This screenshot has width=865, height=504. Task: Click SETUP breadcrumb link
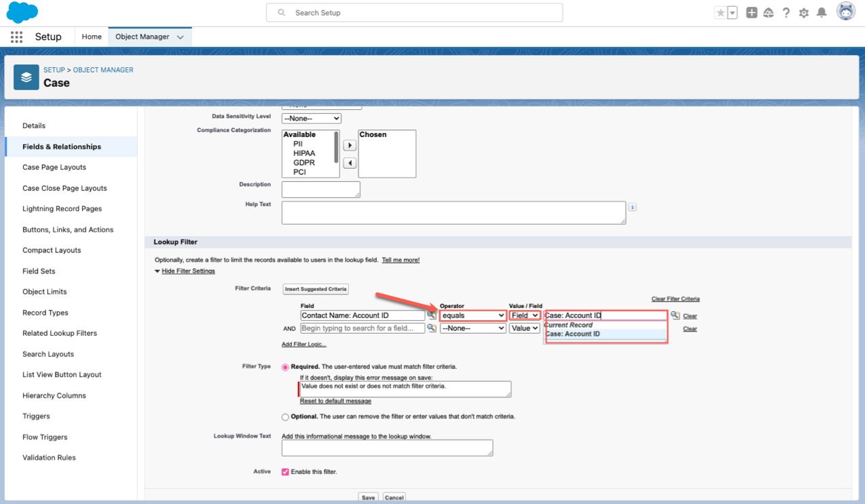54,70
